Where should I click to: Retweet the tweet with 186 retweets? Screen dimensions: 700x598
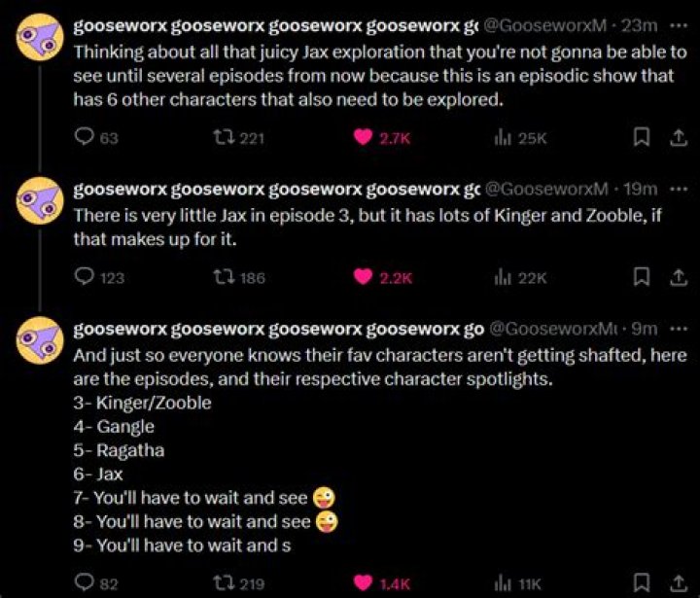point(224,277)
